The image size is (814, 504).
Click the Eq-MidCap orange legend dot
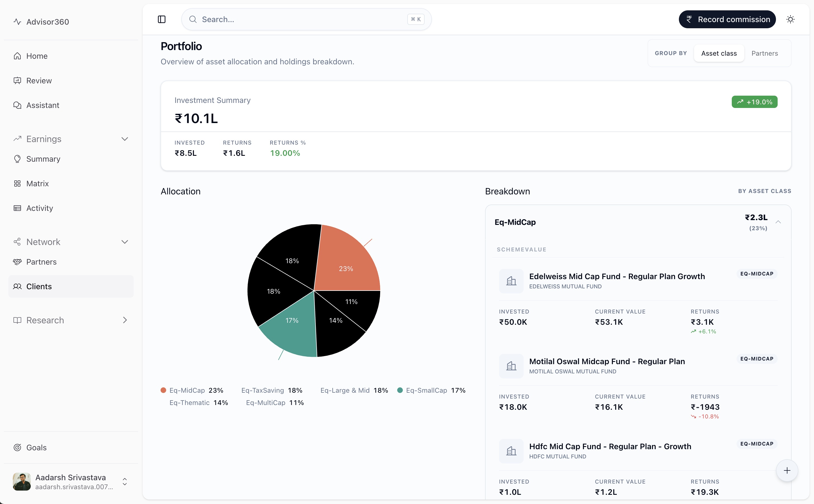pos(163,390)
